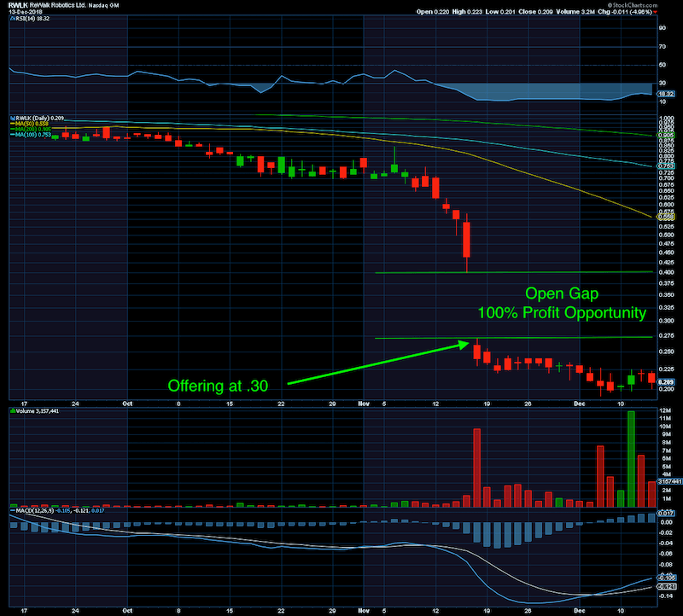The image size is (683, 616).
Task: Click the MACD(12,26,9) indicator icon
Action: coord(13,511)
